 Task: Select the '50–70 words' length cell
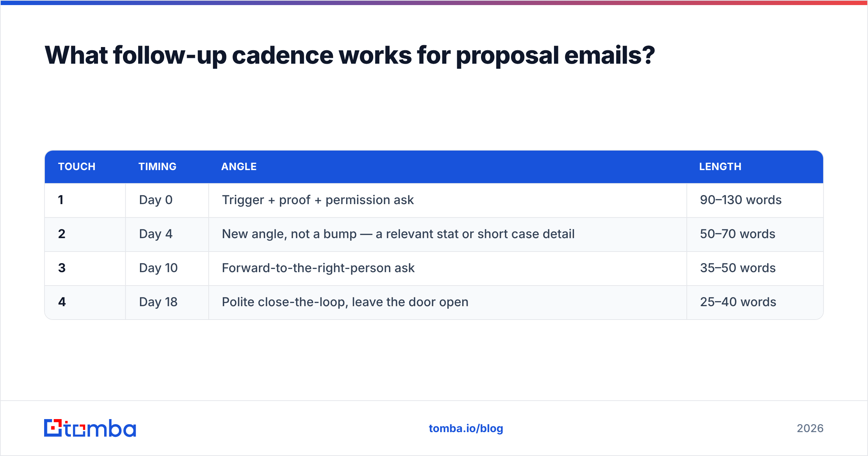(x=755, y=234)
